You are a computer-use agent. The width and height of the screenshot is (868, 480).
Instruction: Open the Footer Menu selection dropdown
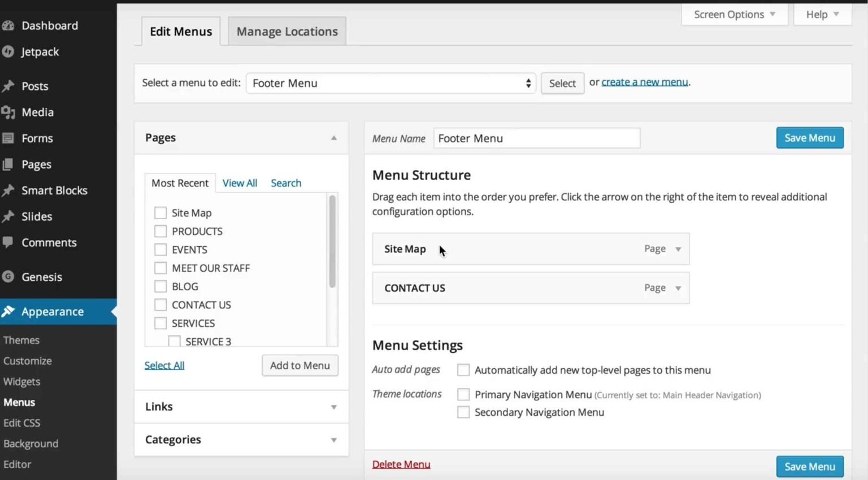(390, 84)
